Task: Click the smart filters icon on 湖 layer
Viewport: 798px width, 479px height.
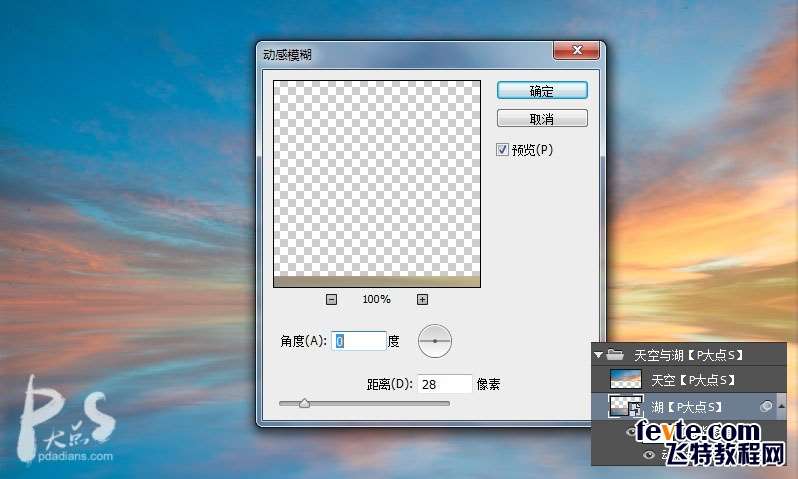Action: (766, 406)
